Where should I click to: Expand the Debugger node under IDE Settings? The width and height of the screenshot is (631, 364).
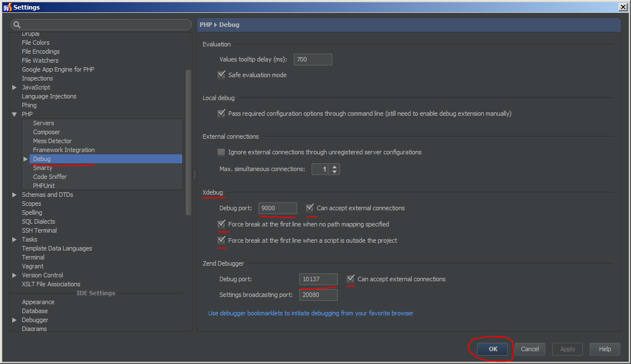[x=15, y=320]
